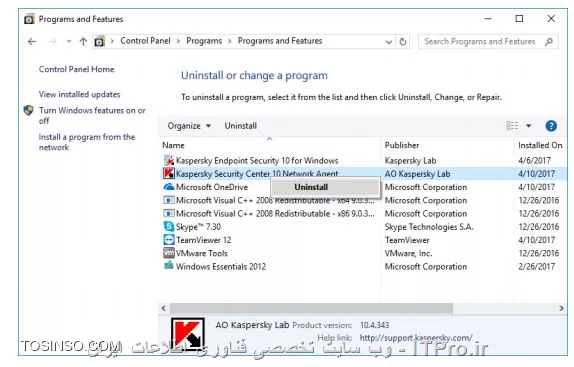This screenshot has width=574, height=367.
Task: Click the Windows features shield icon
Action: point(29,110)
